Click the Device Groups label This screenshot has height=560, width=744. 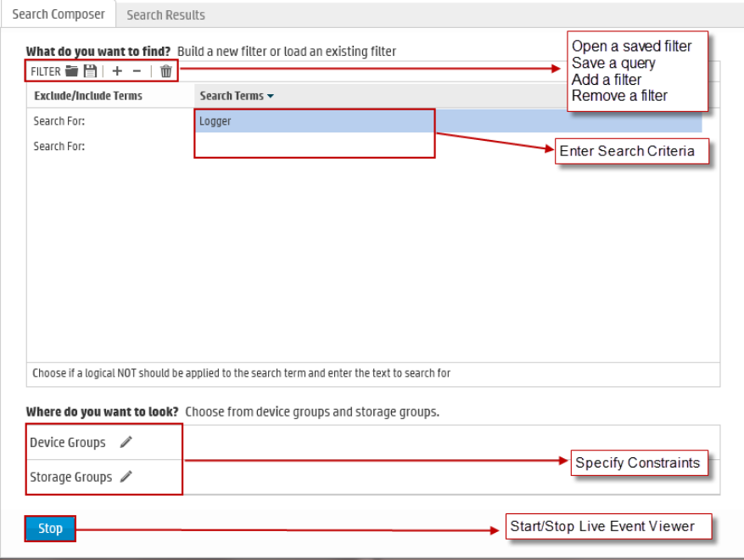[68, 442]
